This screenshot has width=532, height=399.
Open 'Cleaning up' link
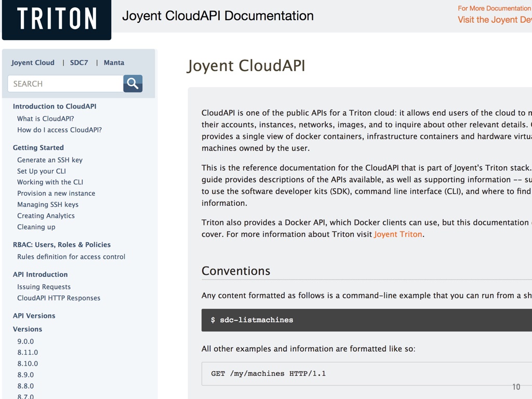click(36, 227)
